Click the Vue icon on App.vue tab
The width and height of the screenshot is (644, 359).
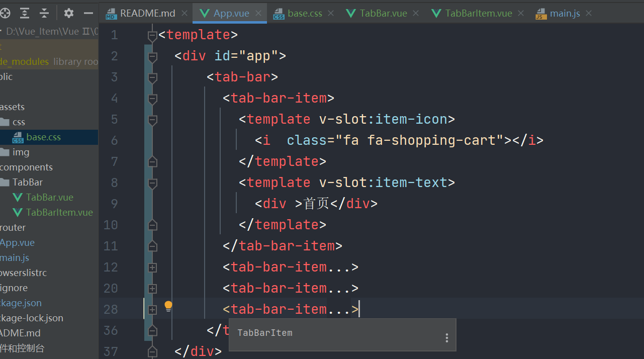tap(205, 14)
